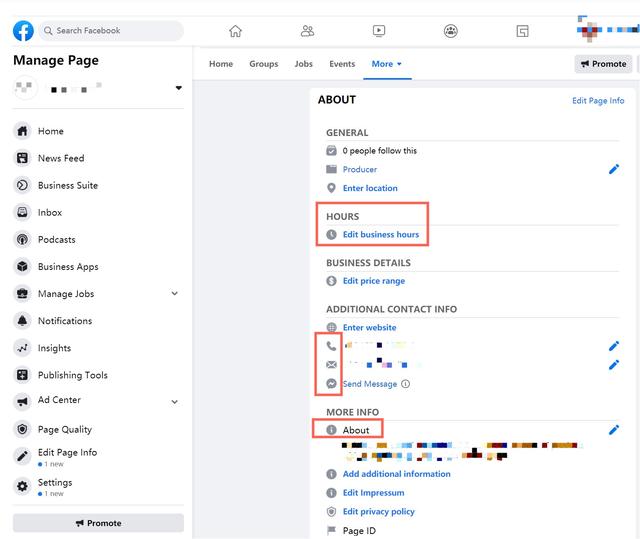Click in the Search Facebook field
This screenshot has width=640, height=539.
point(111,31)
